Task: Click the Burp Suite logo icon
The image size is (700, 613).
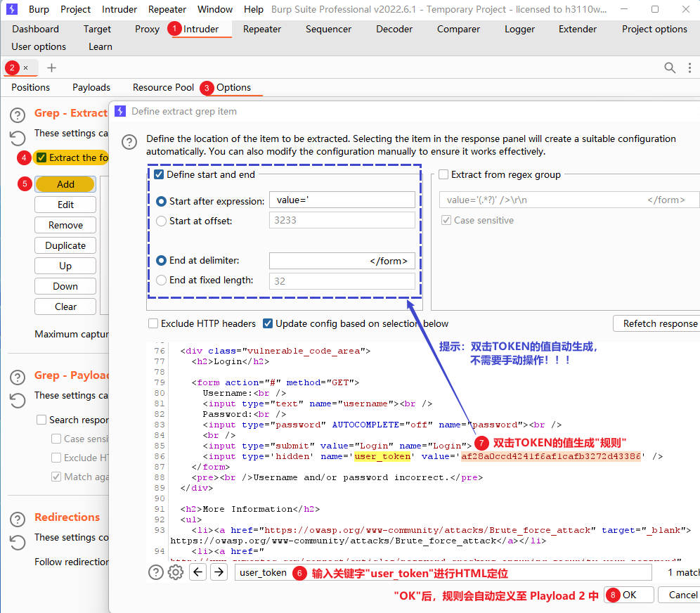Action: 12,9
